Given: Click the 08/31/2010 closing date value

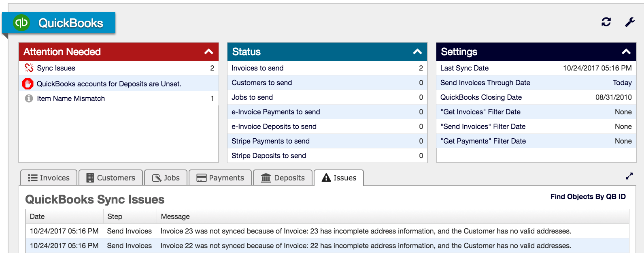Looking at the screenshot, I should [614, 97].
